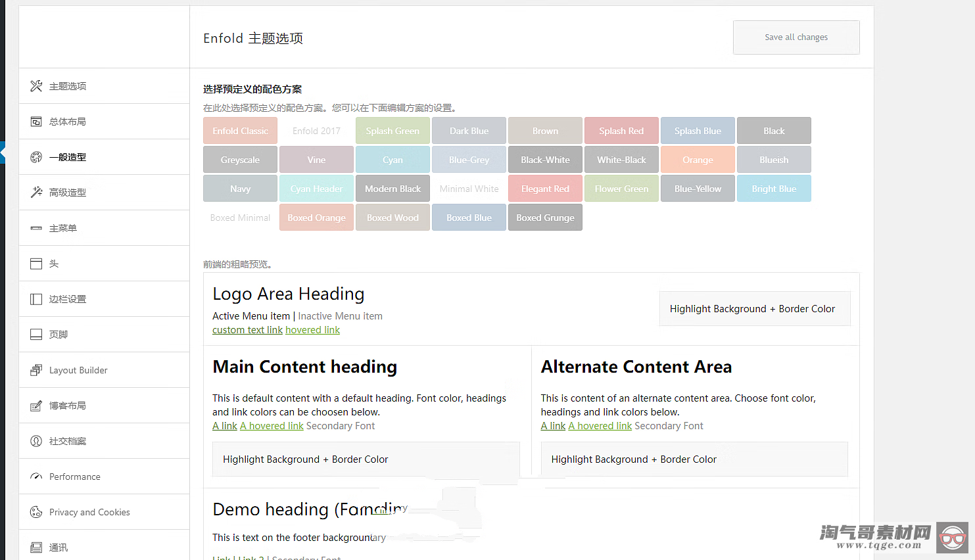Click the layout icon beside 总体布局

tap(36, 122)
